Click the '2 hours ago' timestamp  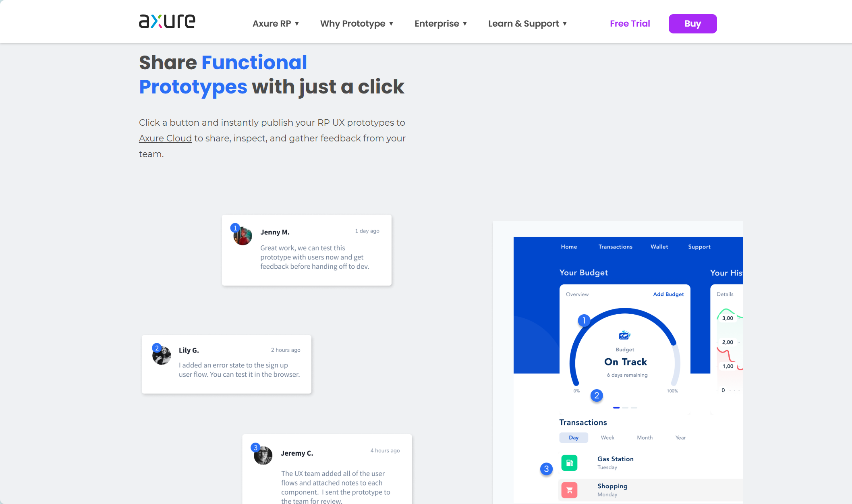tap(286, 350)
